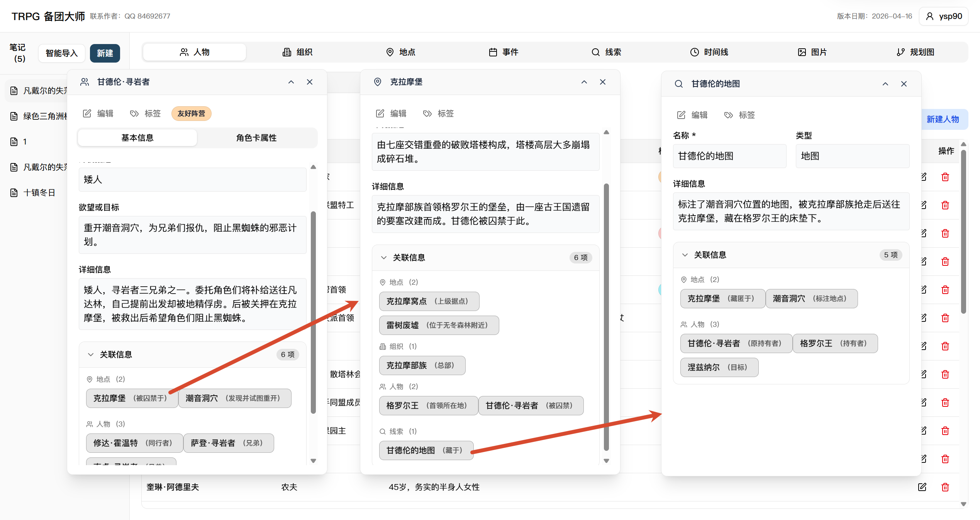980x520 pixels.
Task: Click the 欲望或目标 text field
Action: point(193,235)
